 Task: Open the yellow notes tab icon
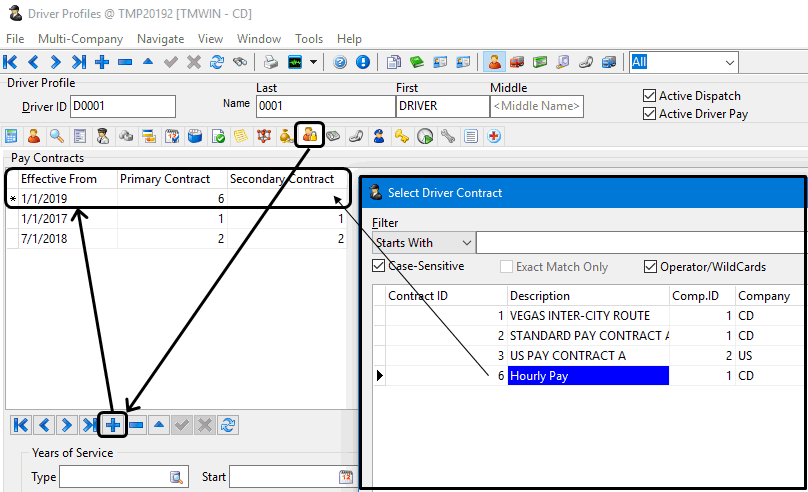pos(241,136)
